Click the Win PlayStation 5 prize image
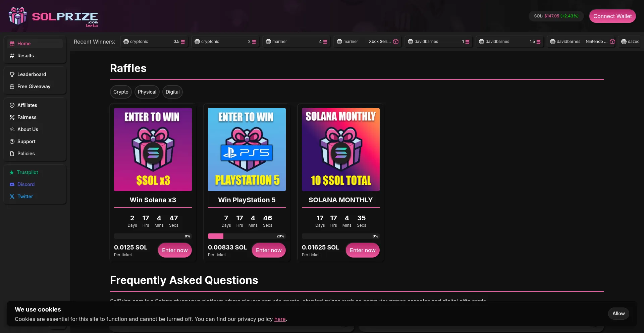This screenshot has height=333, width=644. tap(247, 150)
